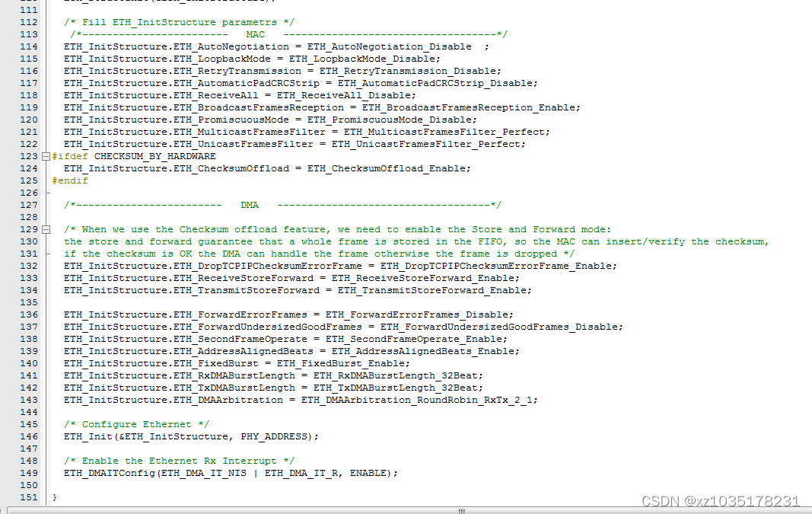Click ETH_RxDMABurstLength_32Beat value

point(396,375)
